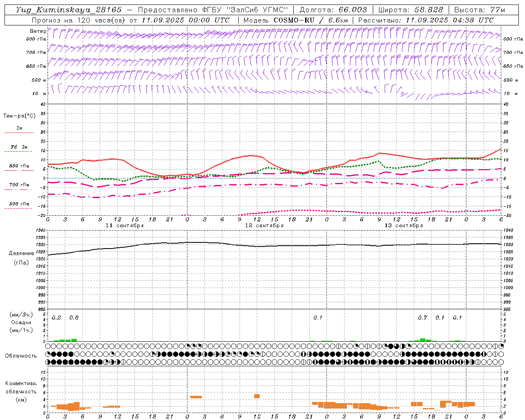Click the 0.6 precipitation amount value
525x420 pixels.
(74, 318)
